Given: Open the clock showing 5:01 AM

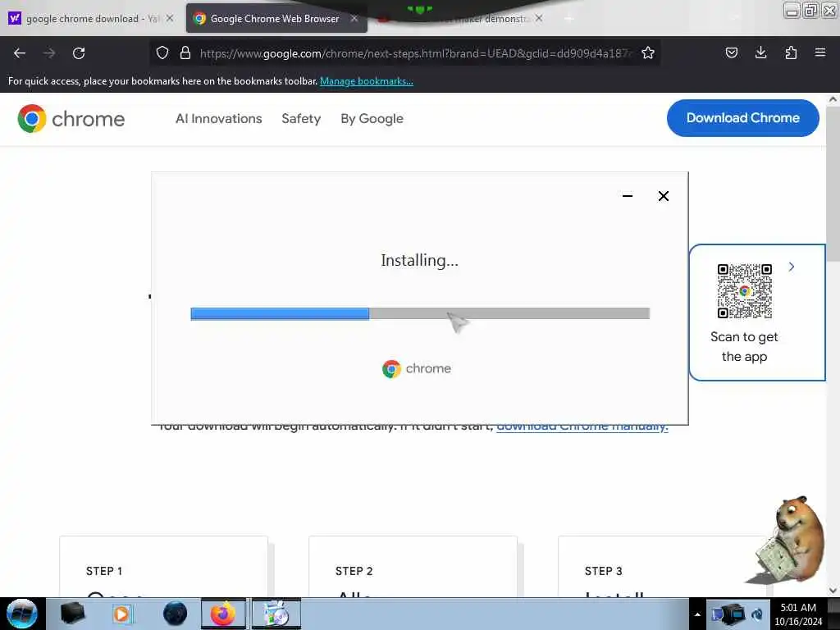Looking at the screenshot, I should [x=798, y=614].
